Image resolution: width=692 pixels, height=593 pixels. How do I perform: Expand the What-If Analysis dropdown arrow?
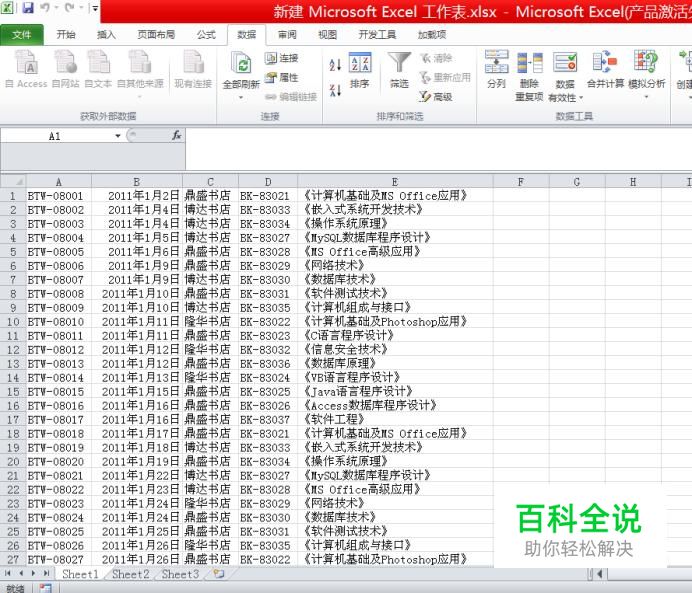[647, 97]
